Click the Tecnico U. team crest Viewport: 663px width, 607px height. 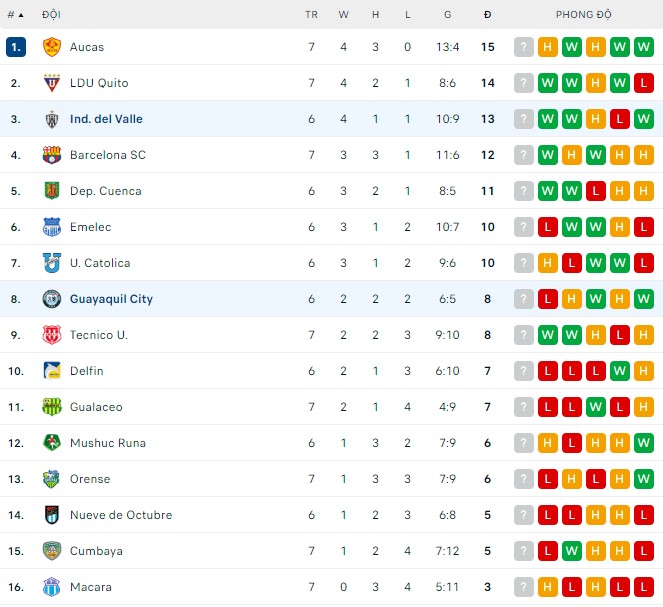(52, 335)
